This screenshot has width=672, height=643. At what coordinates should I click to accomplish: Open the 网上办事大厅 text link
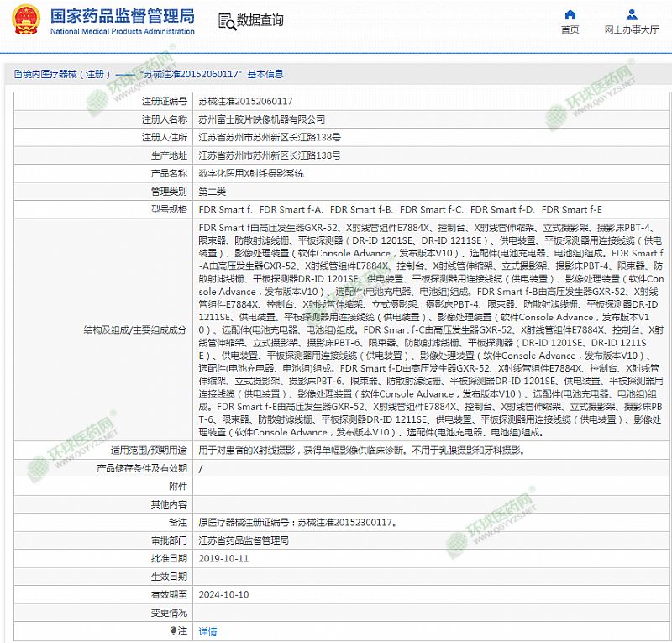[631, 30]
